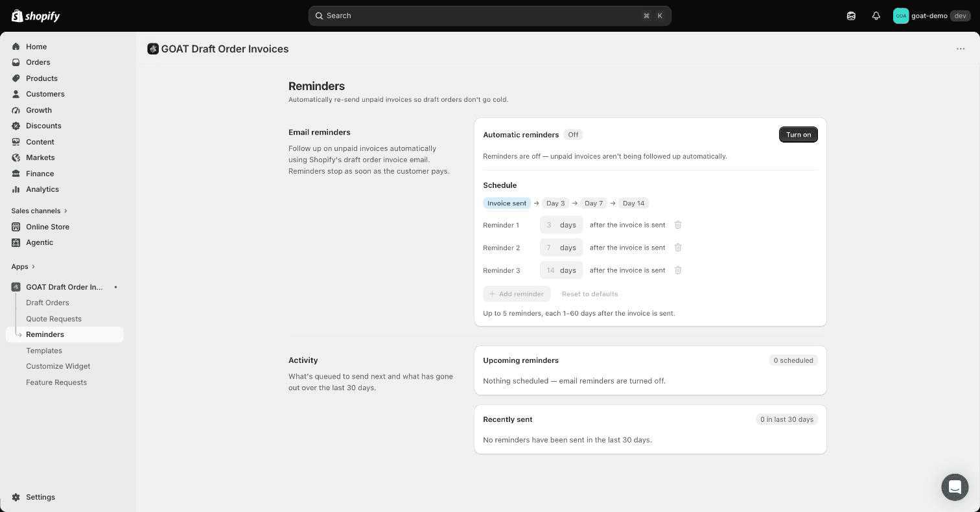This screenshot has width=980, height=512.
Task: Click the Add reminder button
Action: pos(517,294)
